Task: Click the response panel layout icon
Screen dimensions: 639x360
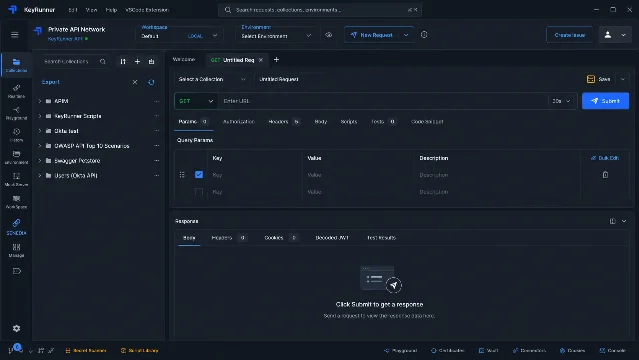Action: point(613,221)
